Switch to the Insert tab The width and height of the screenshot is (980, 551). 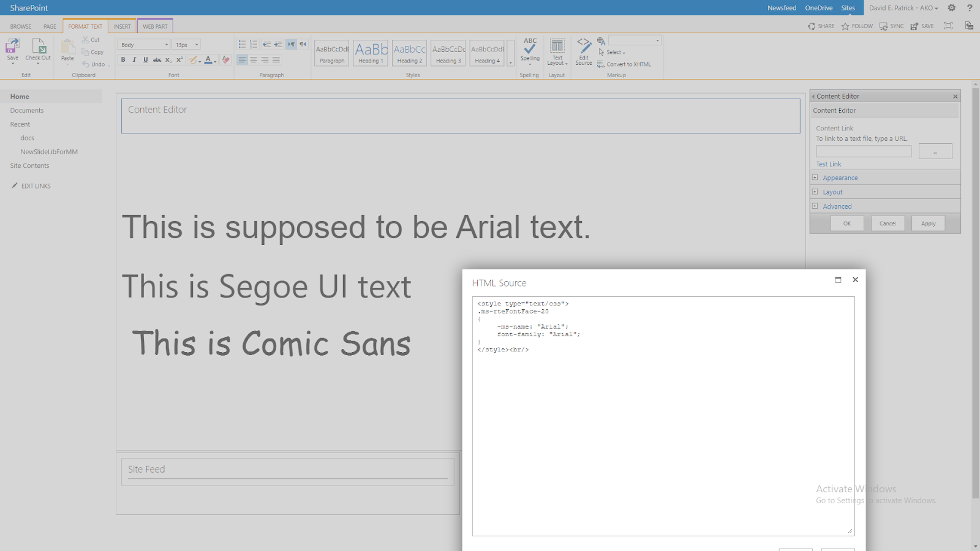tap(122, 26)
